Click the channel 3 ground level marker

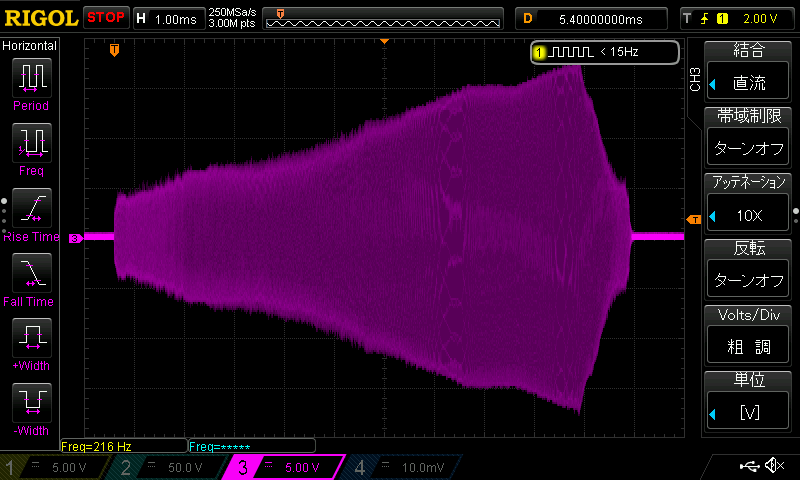tap(76, 238)
